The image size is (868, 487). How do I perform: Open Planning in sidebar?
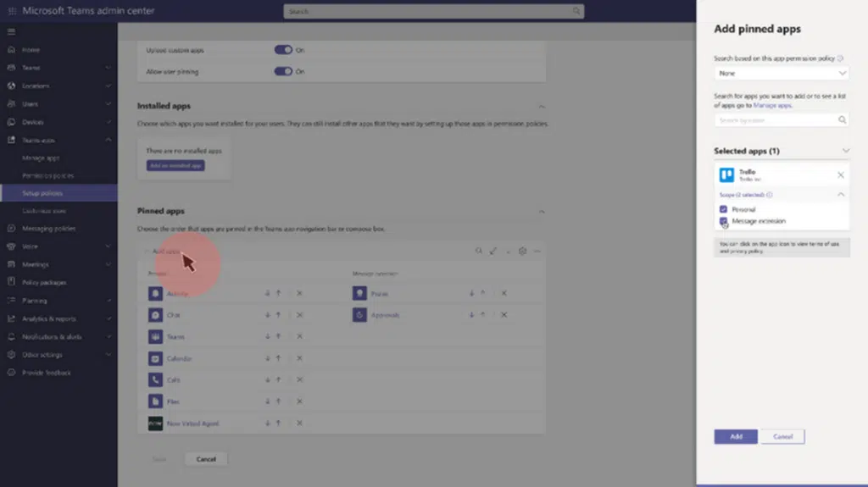pyautogui.click(x=34, y=301)
